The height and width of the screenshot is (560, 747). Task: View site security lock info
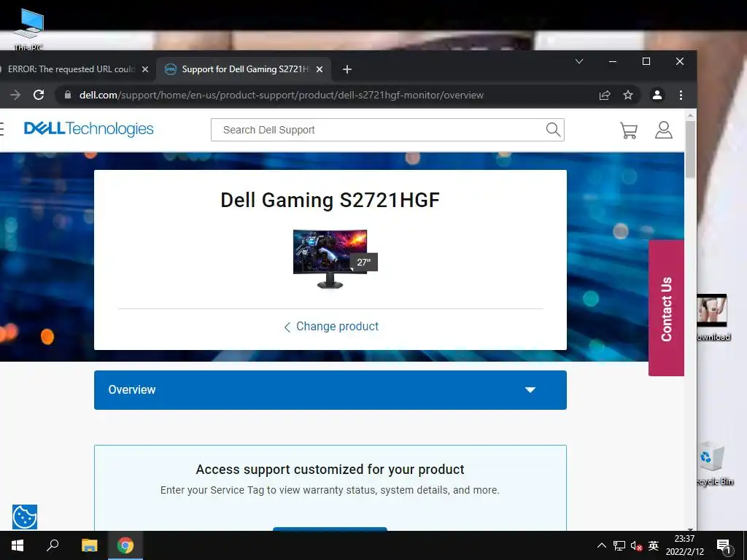click(68, 95)
